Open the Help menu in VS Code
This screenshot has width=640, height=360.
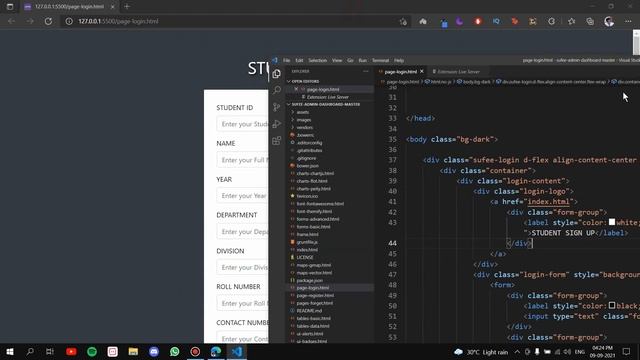point(399,60)
